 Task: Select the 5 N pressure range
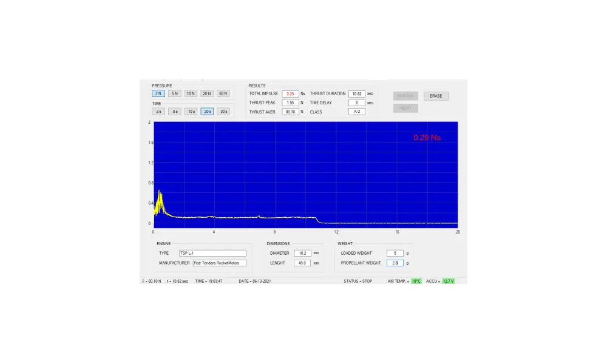point(175,93)
